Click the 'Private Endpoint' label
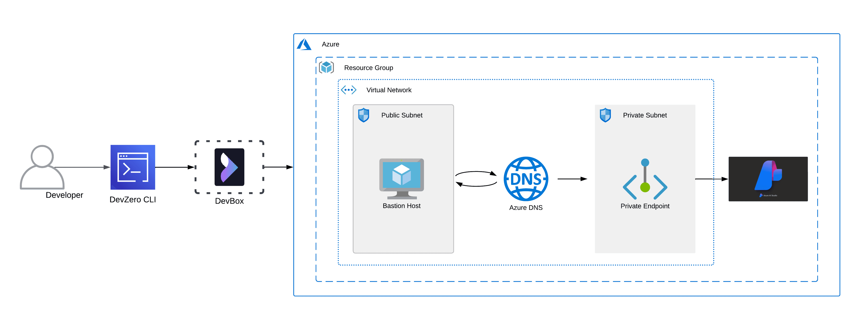868x310 pixels. coord(645,206)
